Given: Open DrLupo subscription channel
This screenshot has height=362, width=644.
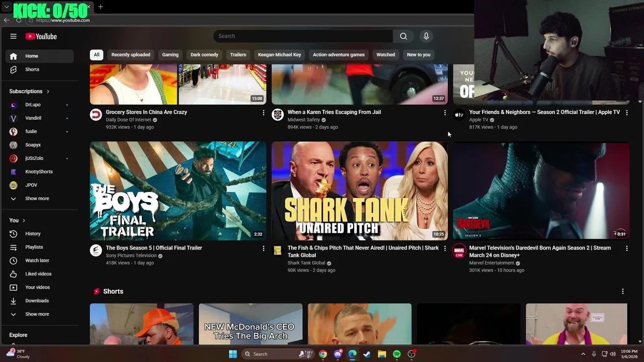Looking at the screenshot, I should 40,105.
